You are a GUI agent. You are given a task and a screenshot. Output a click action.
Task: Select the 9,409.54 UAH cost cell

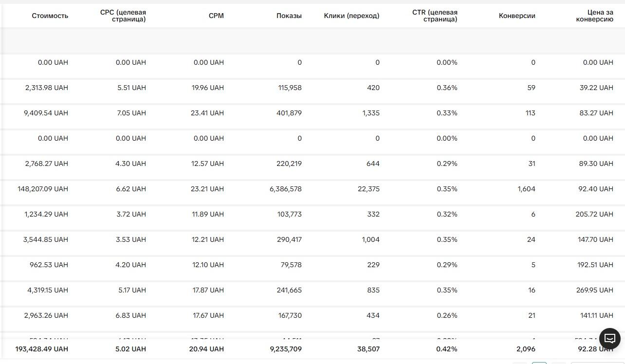tap(46, 113)
